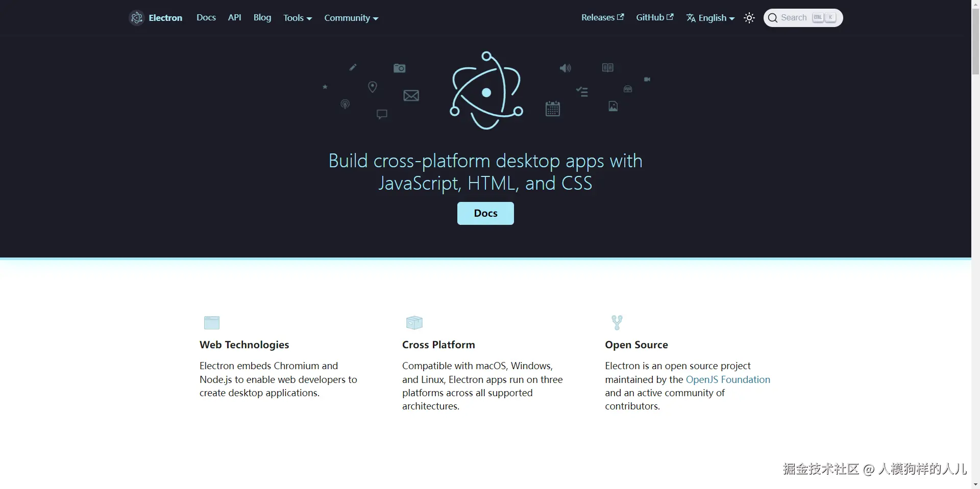The height and width of the screenshot is (489, 980).
Task: Click the checklist tasks icon
Action: pos(582,92)
